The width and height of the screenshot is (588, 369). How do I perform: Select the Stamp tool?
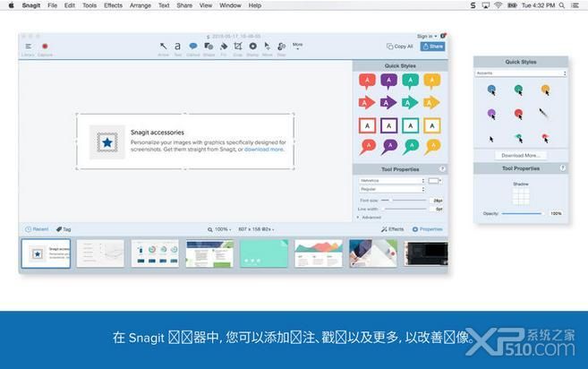click(252, 47)
